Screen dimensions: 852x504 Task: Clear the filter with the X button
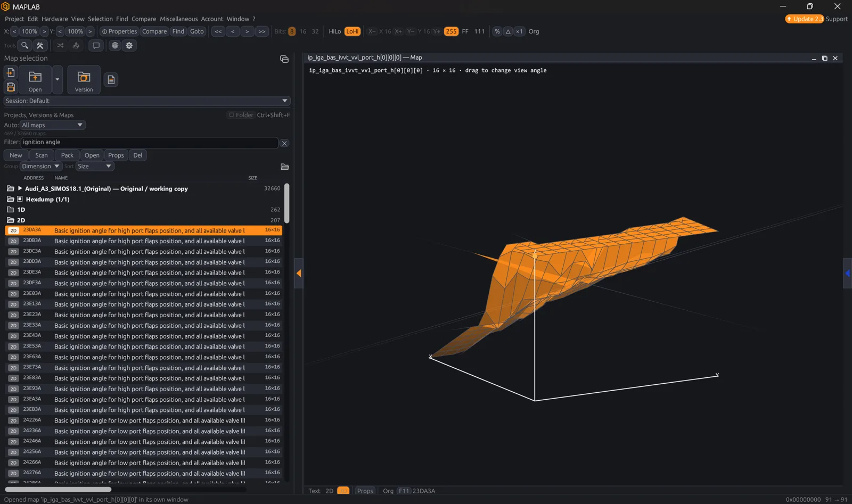coord(284,143)
